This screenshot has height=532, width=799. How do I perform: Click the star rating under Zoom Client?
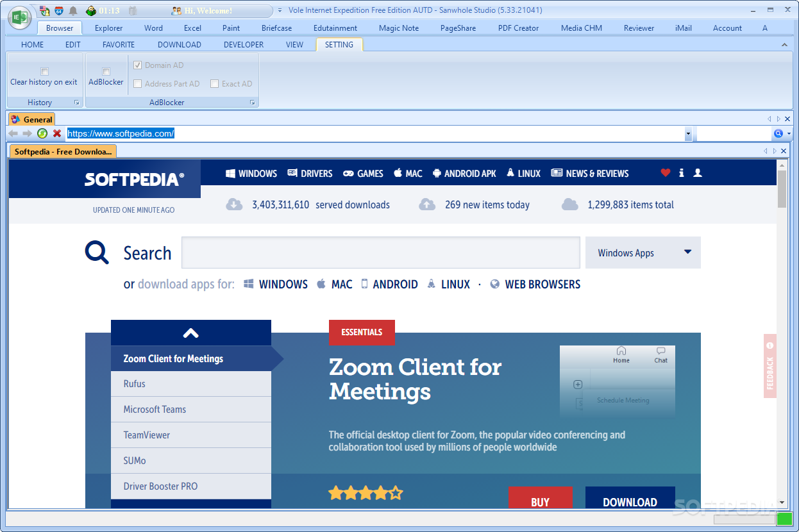(x=366, y=493)
